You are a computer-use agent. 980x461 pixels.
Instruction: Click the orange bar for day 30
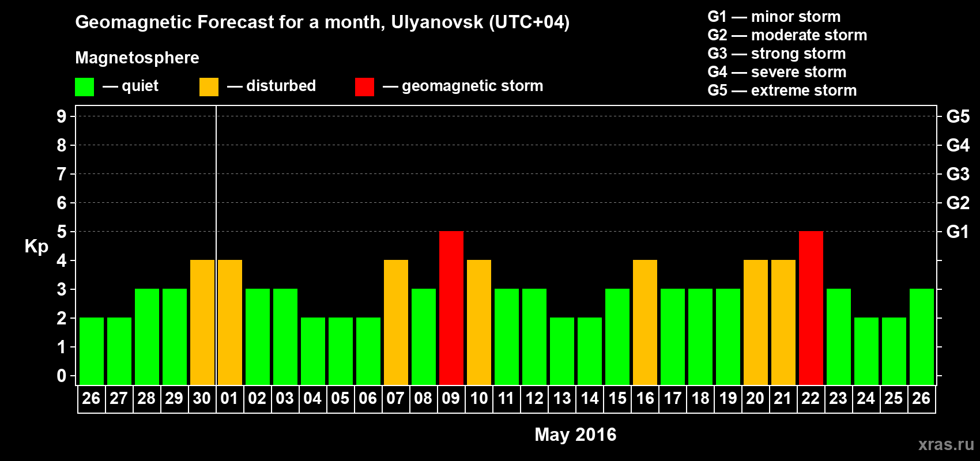[x=202, y=322]
